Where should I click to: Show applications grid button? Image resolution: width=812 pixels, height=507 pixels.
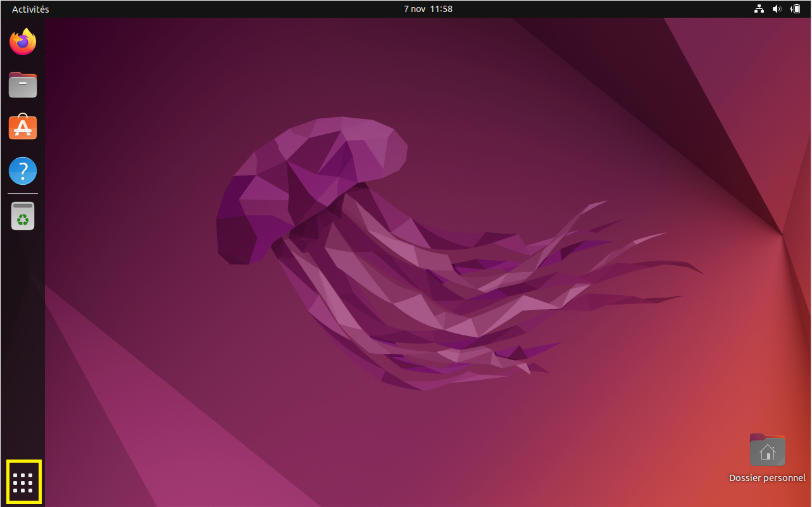click(23, 482)
